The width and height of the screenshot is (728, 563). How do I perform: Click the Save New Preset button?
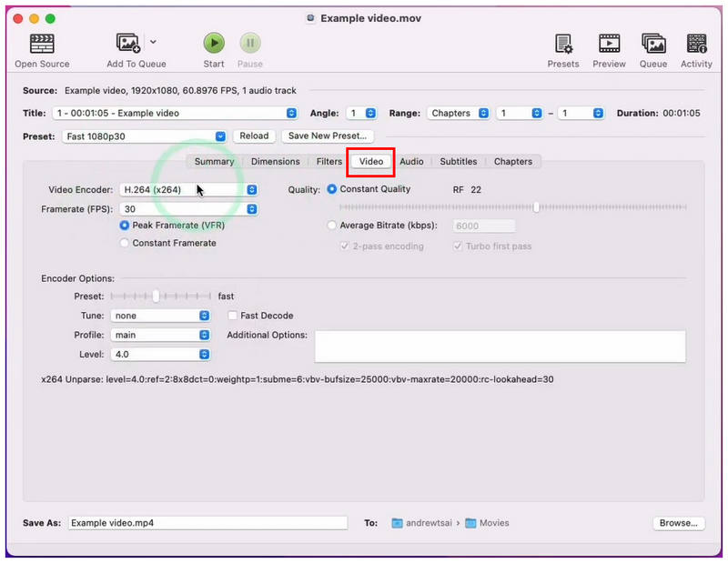coord(328,136)
